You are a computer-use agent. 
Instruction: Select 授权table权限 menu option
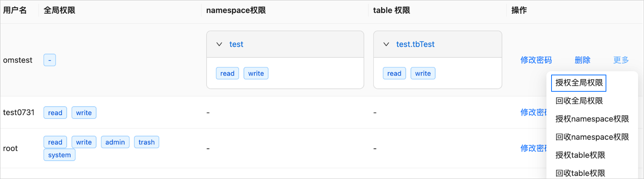[580, 155]
